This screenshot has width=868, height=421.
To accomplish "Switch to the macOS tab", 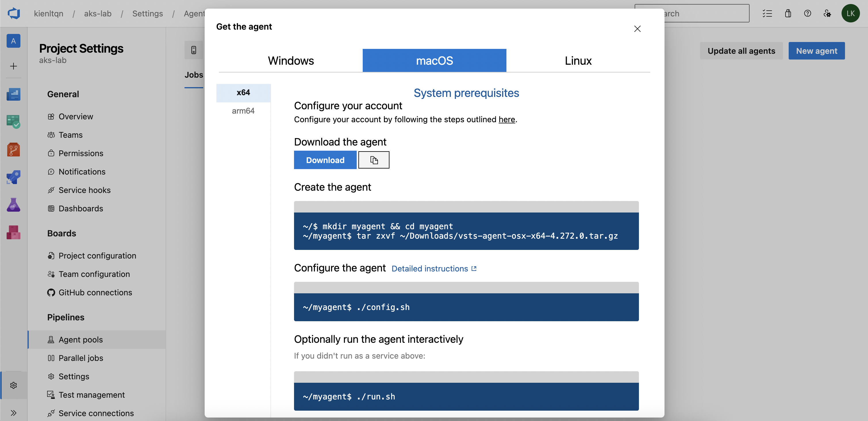I will tap(434, 61).
